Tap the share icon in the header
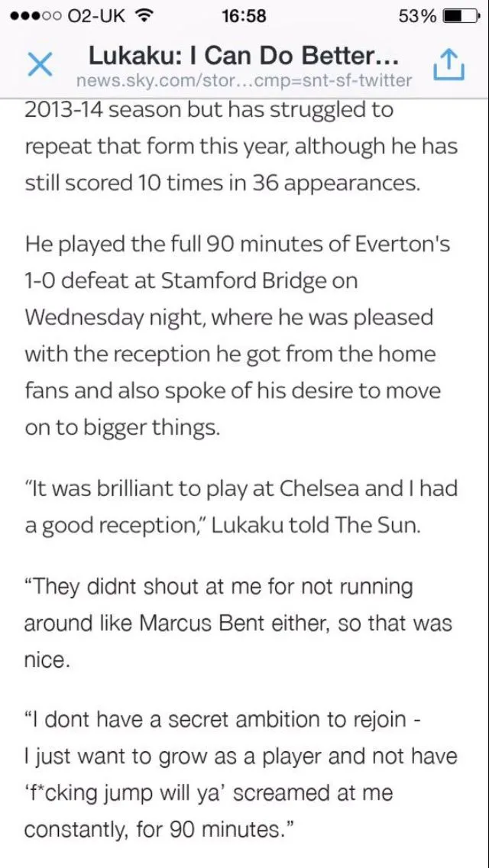Viewport: 489px width, 868px height. point(449,66)
